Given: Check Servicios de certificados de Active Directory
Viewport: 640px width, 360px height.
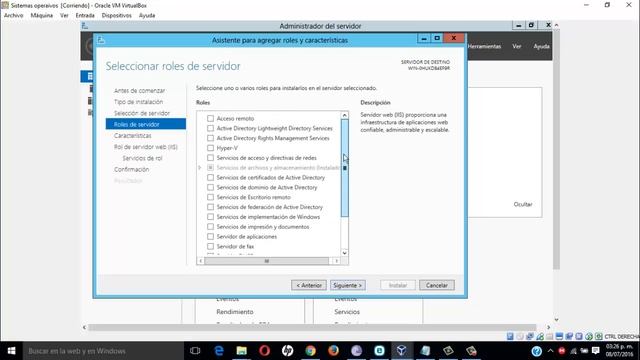Looking at the screenshot, I should click(210, 178).
